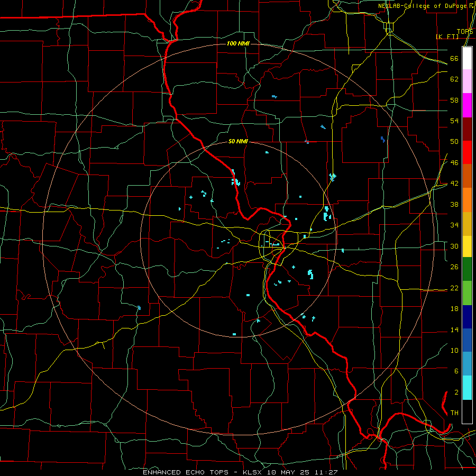Select the light green 22 kft legend swatch
Viewport: 476px width, 476px height.
(x=467, y=293)
